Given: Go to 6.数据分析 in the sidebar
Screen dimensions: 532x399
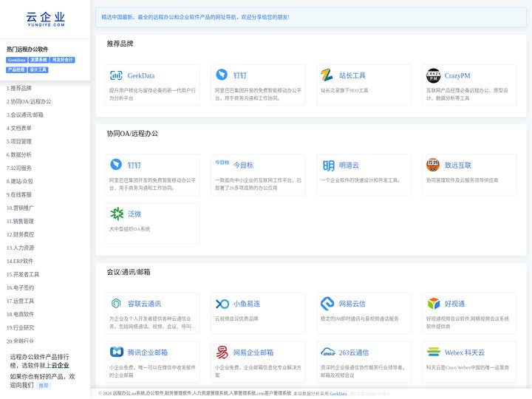Looking at the screenshot, I should [x=19, y=154].
